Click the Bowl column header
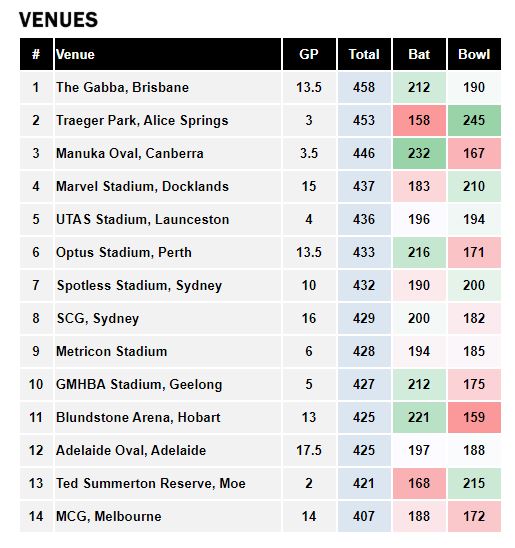Image resolution: width=515 pixels, height=548 pixels. coord(474,54)
